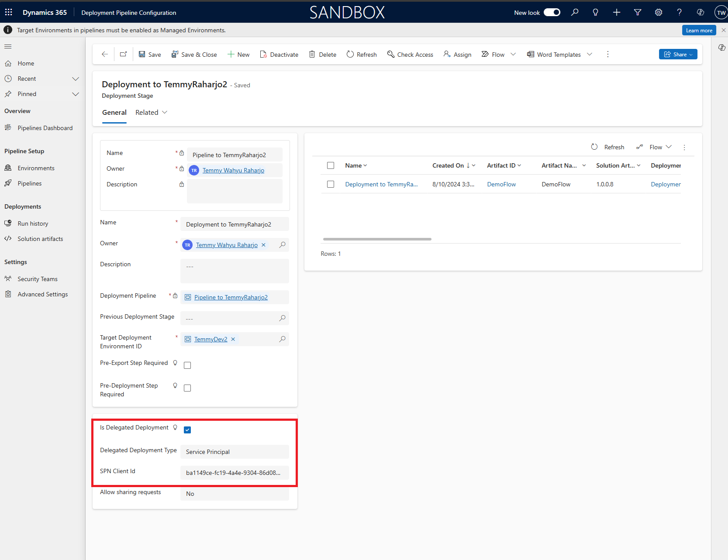This screenshot has height=560, width=728.
Task: Select the Deployment to TemmyRa... row checkbox
Action: coord(331,184)
